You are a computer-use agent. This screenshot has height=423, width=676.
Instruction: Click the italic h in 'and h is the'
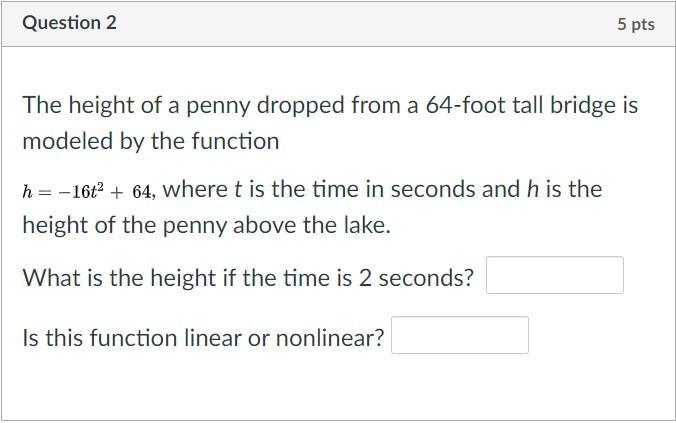pyautogui.click(x=532, y=189)
